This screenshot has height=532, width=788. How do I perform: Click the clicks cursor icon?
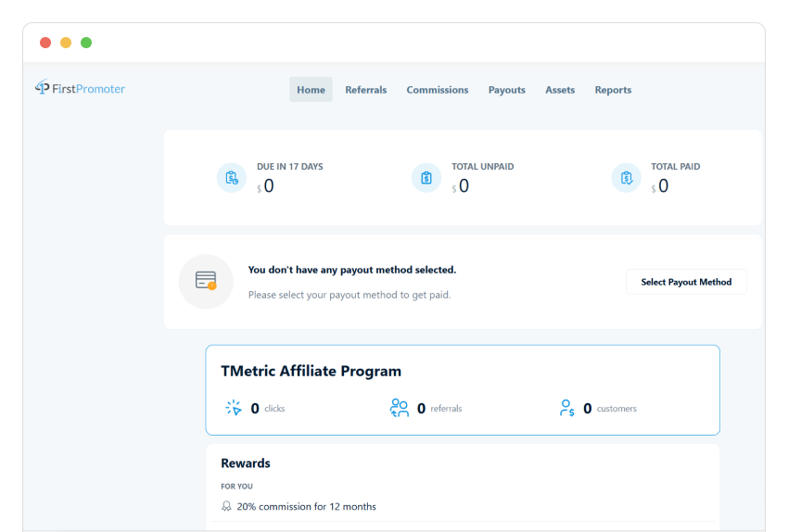234,408
